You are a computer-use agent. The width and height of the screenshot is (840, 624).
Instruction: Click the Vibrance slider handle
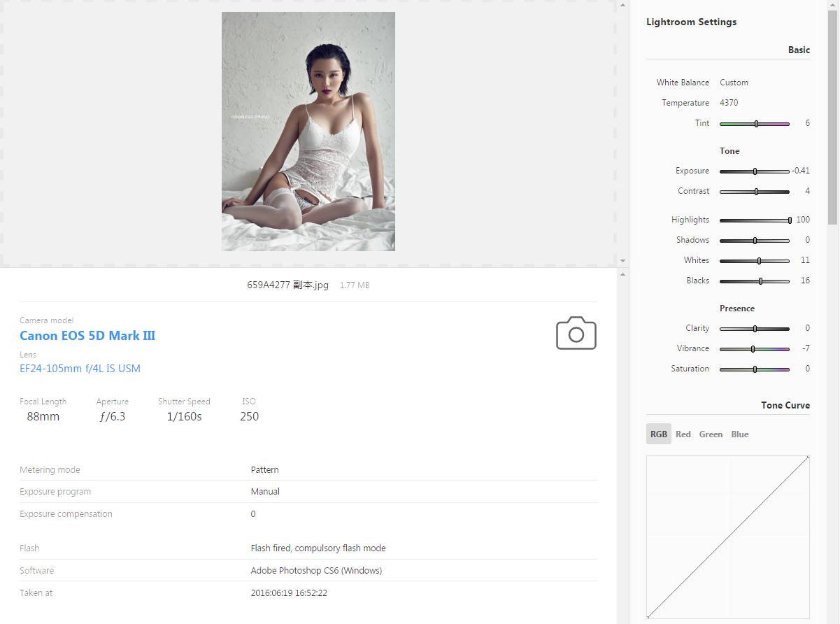click(753, 349)
